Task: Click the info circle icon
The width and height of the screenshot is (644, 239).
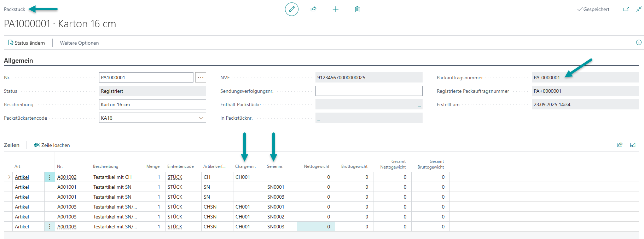Action: [x=639, y=42]
